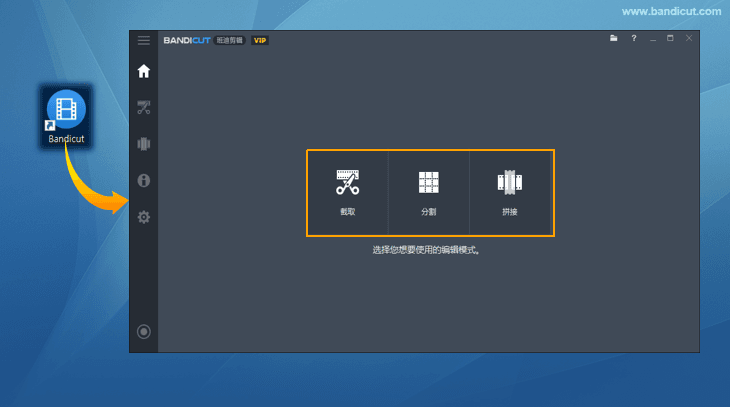
Task: Open the information icon in sidebar
Action: pos(143,180)
